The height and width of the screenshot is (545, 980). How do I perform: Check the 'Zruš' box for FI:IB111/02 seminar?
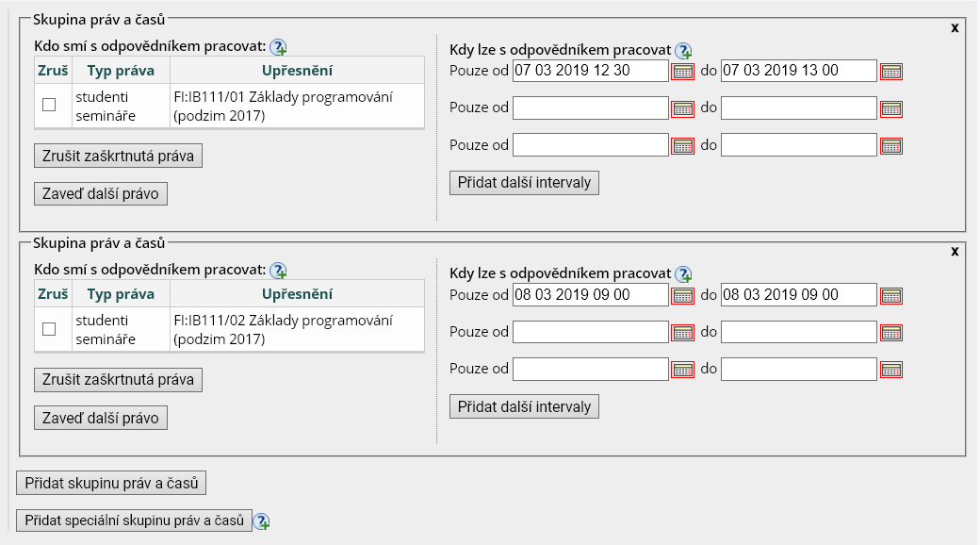pos(49,329)
